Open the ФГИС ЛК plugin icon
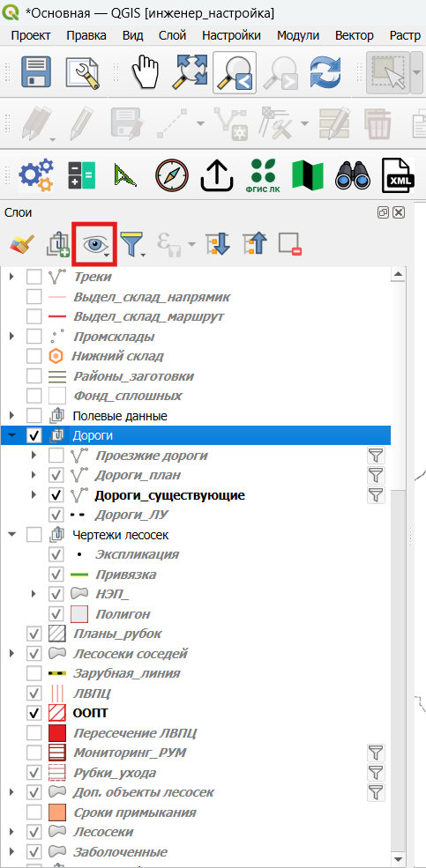The image size is (426, 868). pyautogui.click(x=263, y=175)
